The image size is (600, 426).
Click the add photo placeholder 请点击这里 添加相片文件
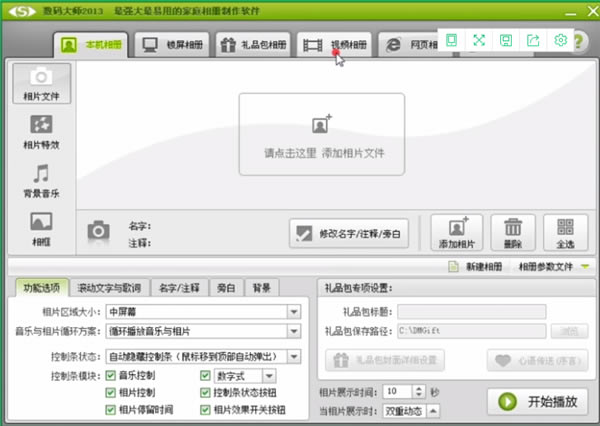pos(322,134)
